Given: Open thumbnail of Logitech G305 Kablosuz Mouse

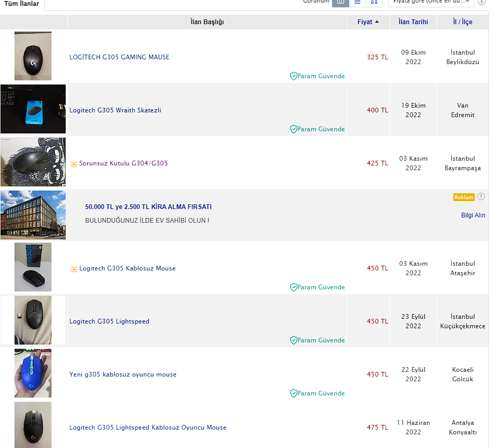Looking at the screenshot, I should [x=33, y=267].
